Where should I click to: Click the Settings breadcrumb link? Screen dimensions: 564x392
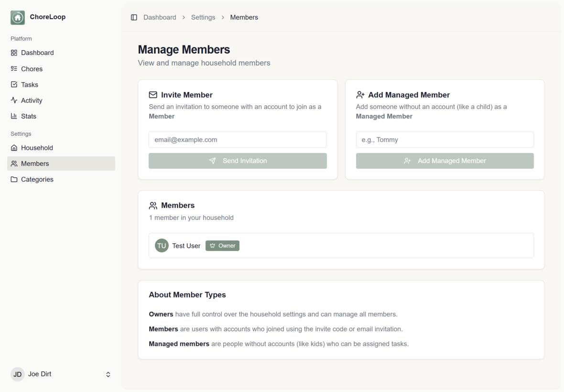(x=203, y=17)
